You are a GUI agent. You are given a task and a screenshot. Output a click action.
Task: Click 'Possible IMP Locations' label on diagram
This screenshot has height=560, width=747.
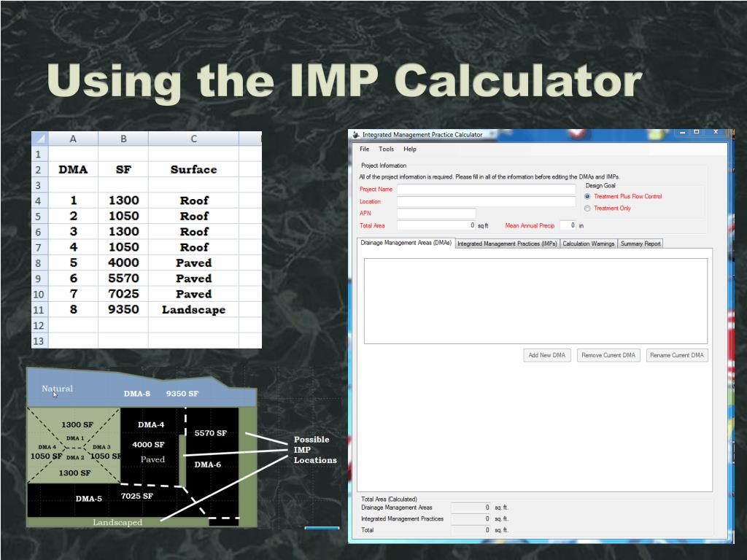click(315, 450)
